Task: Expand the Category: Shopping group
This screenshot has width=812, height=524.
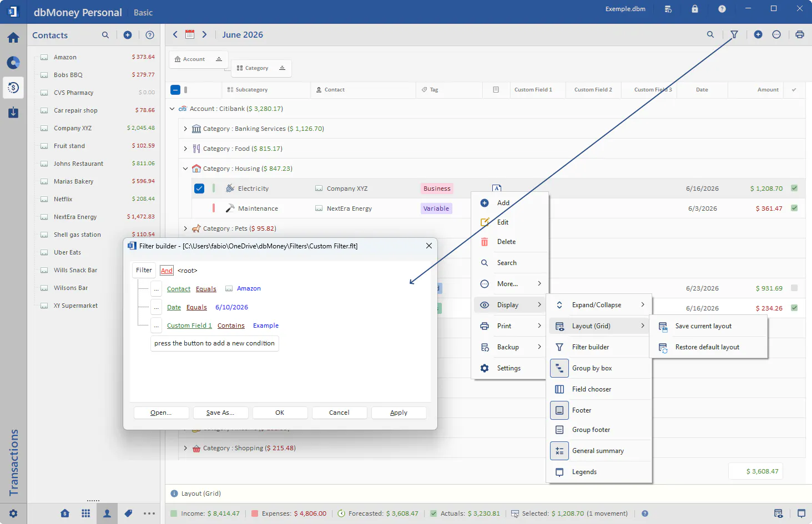Action: click(185, 448)
